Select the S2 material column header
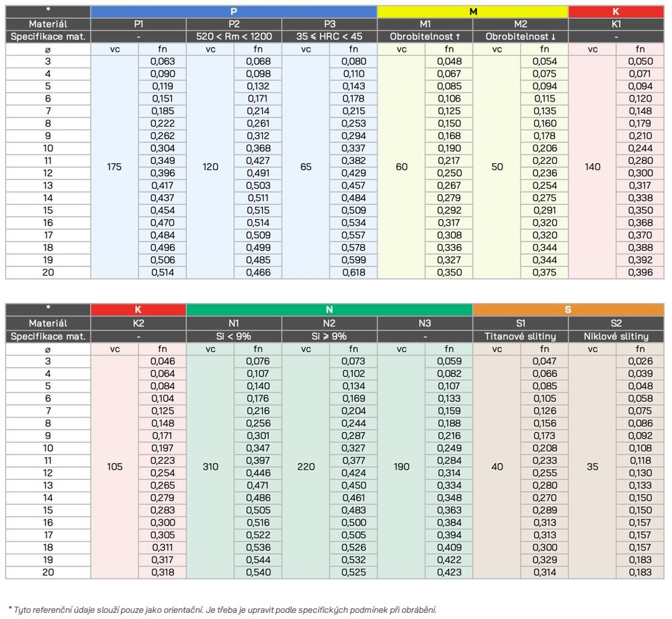Viewport: 672px width, 619px height. tap(616, 322)
